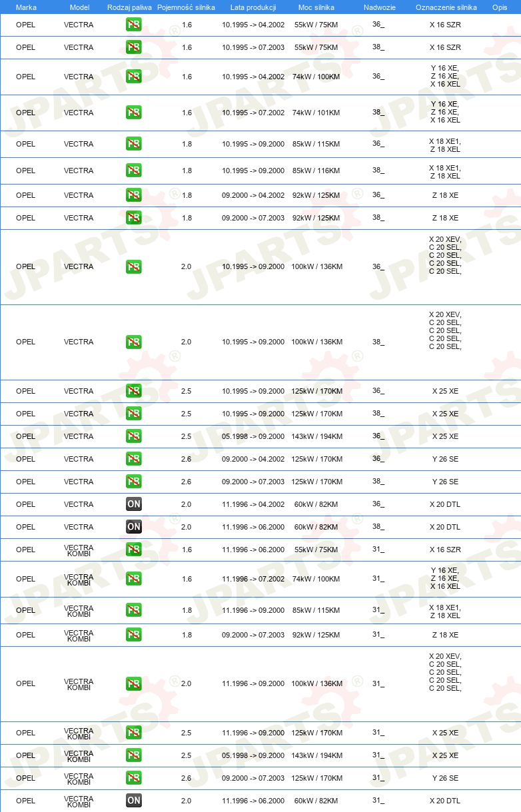Click the Lata produkcji column header
This screenshot has height=812, width=521.
253,7
